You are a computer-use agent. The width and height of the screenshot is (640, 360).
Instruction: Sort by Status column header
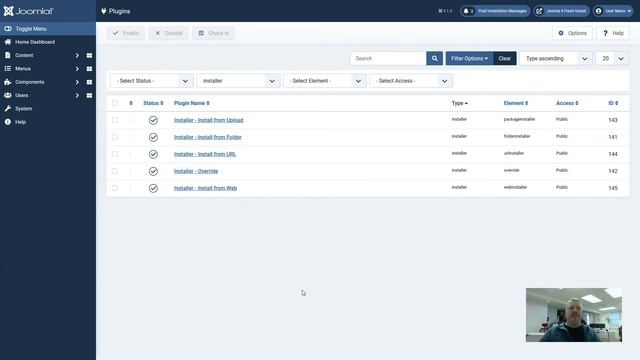pos(153,103)
